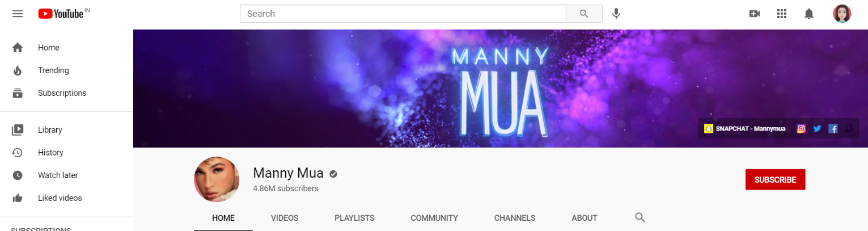Open the Facebook link on banner
868x231 pixels.
pos(833,129)
